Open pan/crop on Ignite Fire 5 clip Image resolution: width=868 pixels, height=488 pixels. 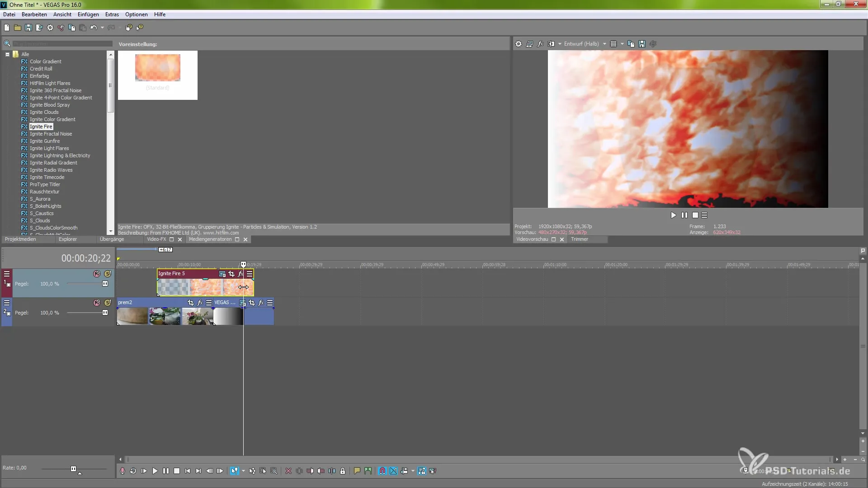[231, 274]
